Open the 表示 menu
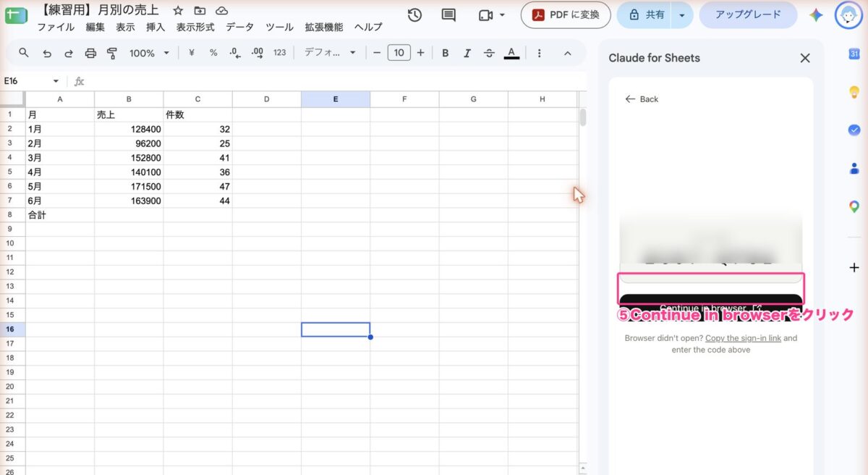 coord(125,28)
